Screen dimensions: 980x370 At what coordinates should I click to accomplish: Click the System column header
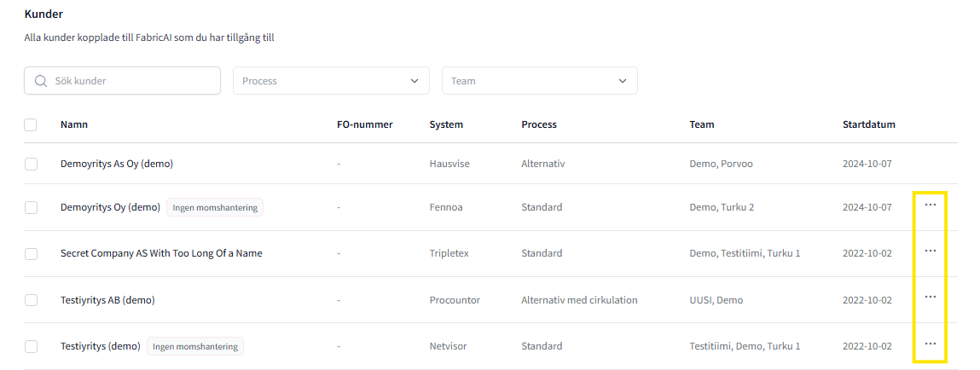[446, 124]
